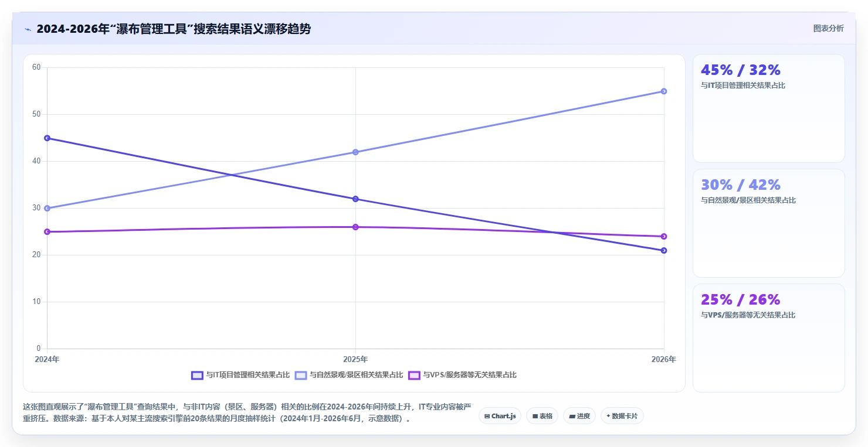Click the 40 y-axis tick label
Viewport: 868px width, 447px height.
[x=36, y=161]
